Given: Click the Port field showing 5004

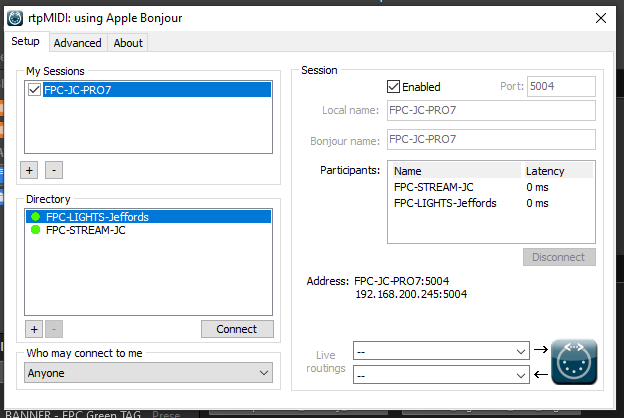Looking at the screenshot, I should coord(561,86).
